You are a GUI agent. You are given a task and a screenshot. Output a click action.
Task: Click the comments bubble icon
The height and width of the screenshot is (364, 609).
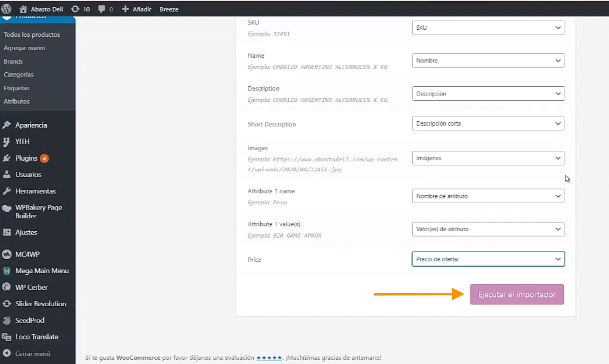click(102, 9)
